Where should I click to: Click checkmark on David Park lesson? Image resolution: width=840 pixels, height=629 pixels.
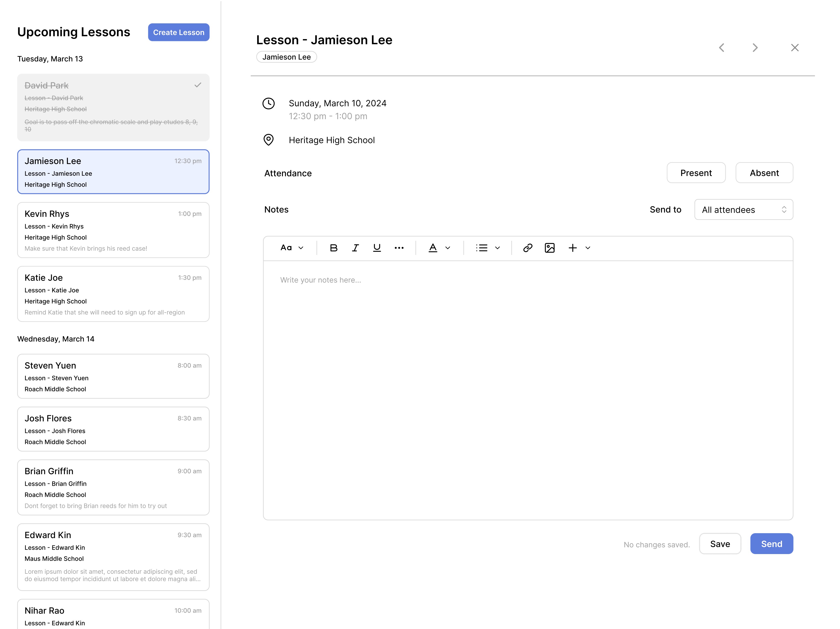pos(197,85)
